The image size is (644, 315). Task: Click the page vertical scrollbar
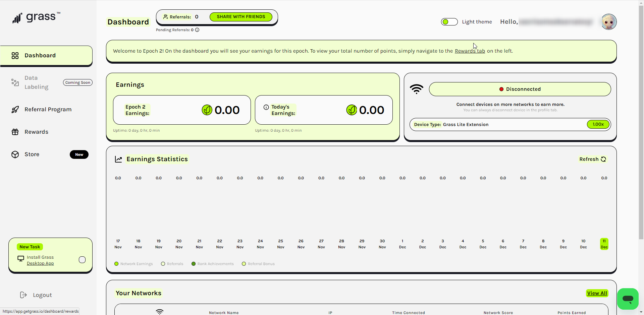coord(641,123)
